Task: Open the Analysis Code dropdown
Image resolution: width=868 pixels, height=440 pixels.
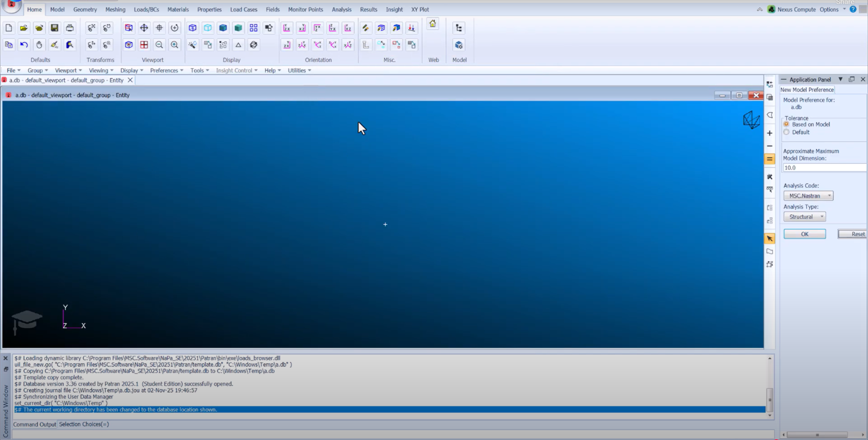Action: [808, 196]
